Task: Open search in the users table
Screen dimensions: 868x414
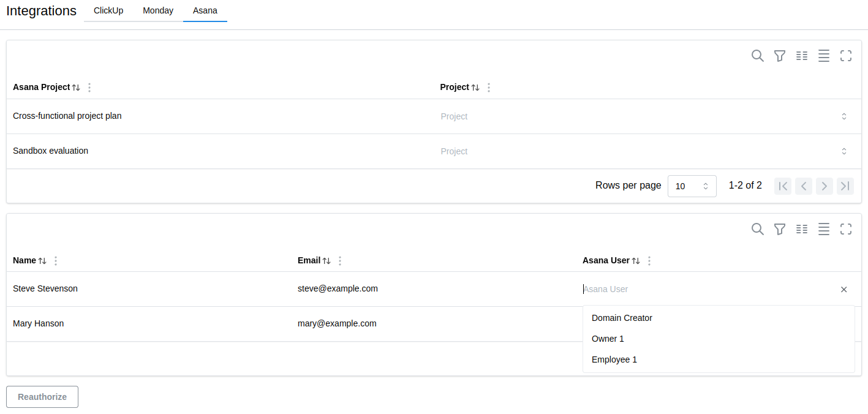Action: click(x=758, y=229)
